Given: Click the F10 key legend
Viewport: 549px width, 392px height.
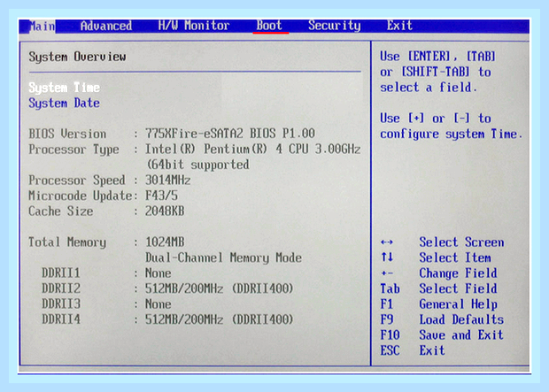Looking at the screenshot, I should click(390, 335).
